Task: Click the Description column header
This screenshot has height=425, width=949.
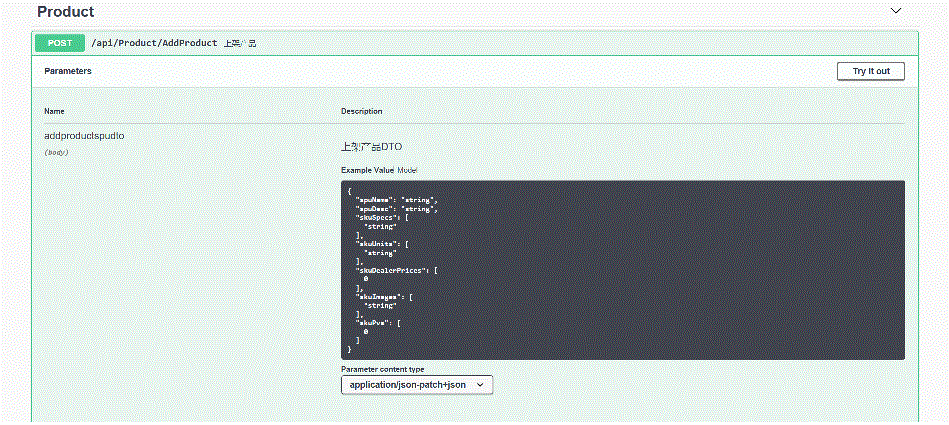Action: point(361,111)
